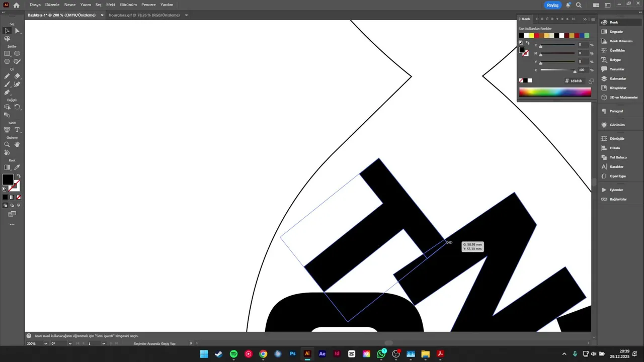Open the Efekt menu
The width and height of the screenshot is (644, 362).
111,5
